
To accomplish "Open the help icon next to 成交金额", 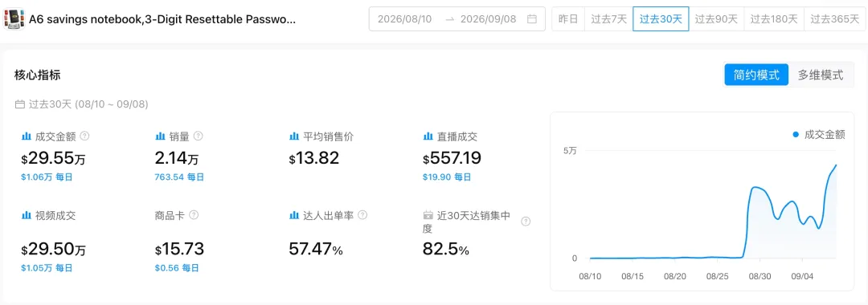I will (x=85, y=136).
